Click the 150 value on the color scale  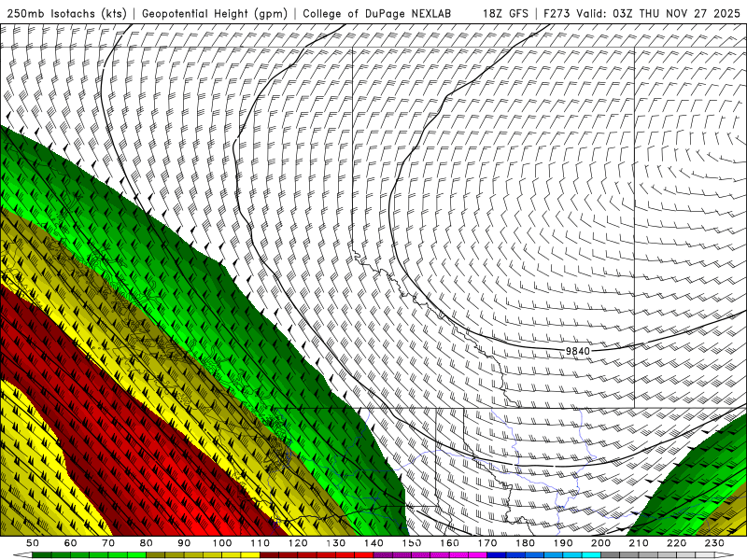(x=412, y=543)
